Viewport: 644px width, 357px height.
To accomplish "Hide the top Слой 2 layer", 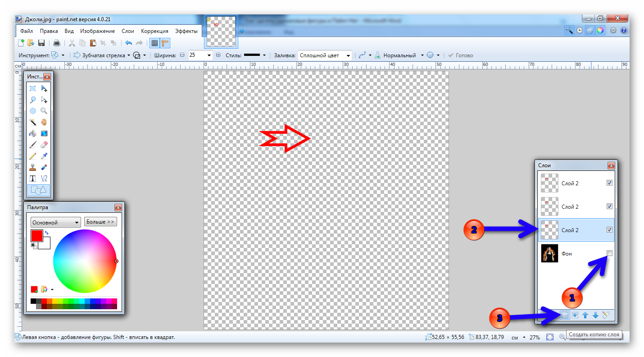I will [x=609, y=183].
